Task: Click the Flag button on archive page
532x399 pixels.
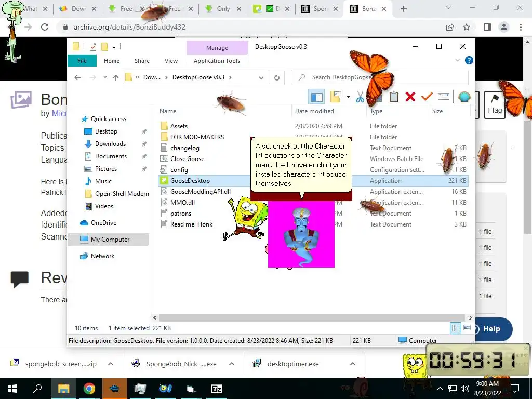Action: click(495, 104)
